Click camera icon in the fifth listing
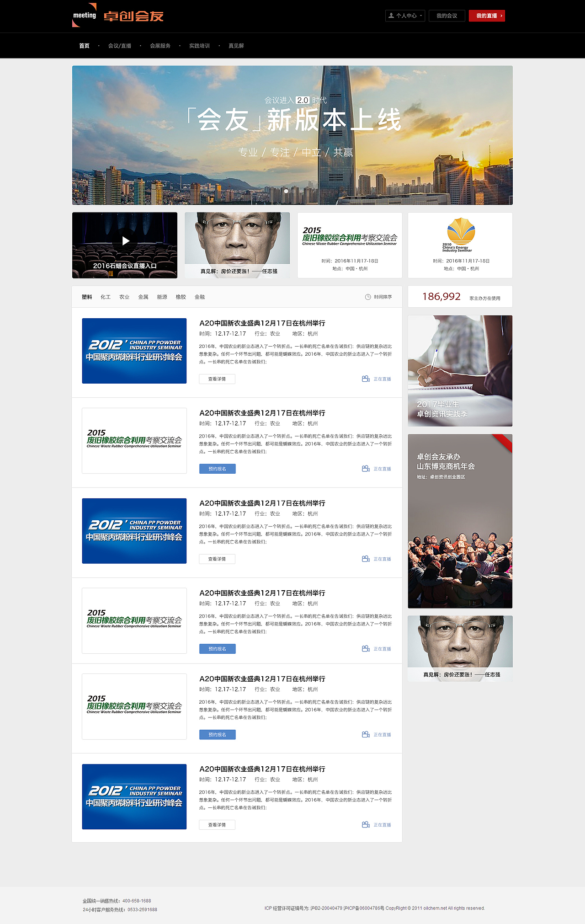 [366, 734]
